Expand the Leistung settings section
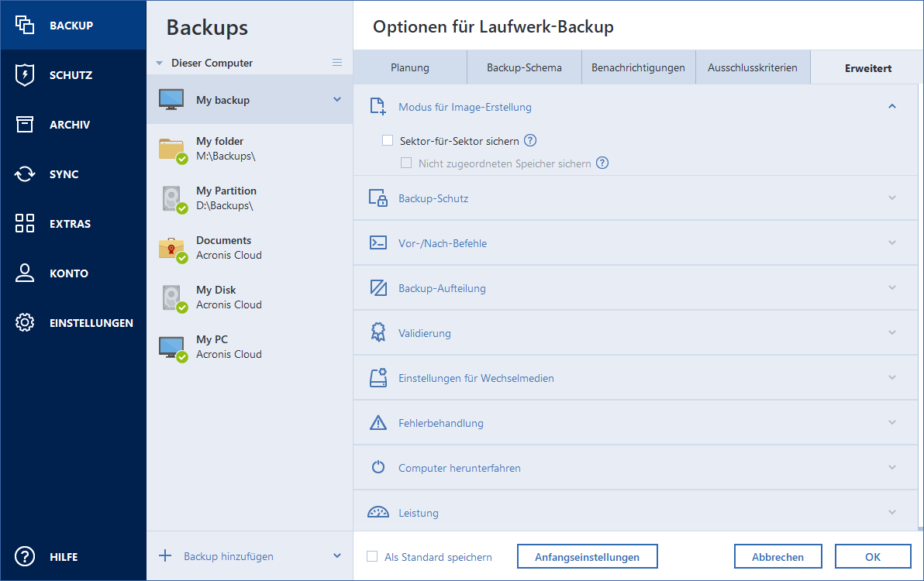The image size is (924, 581). point(891,512)
